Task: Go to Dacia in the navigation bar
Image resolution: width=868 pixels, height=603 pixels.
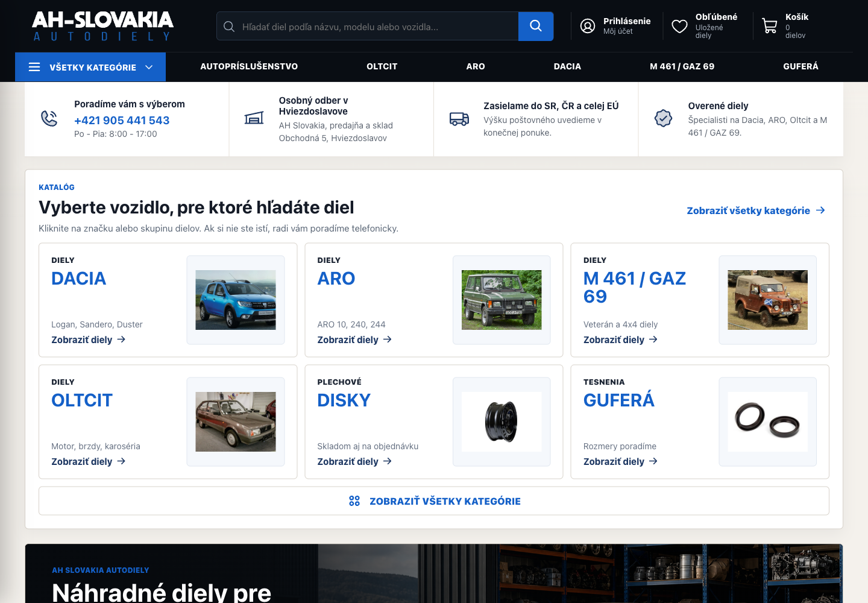Action: pos(567,66)
